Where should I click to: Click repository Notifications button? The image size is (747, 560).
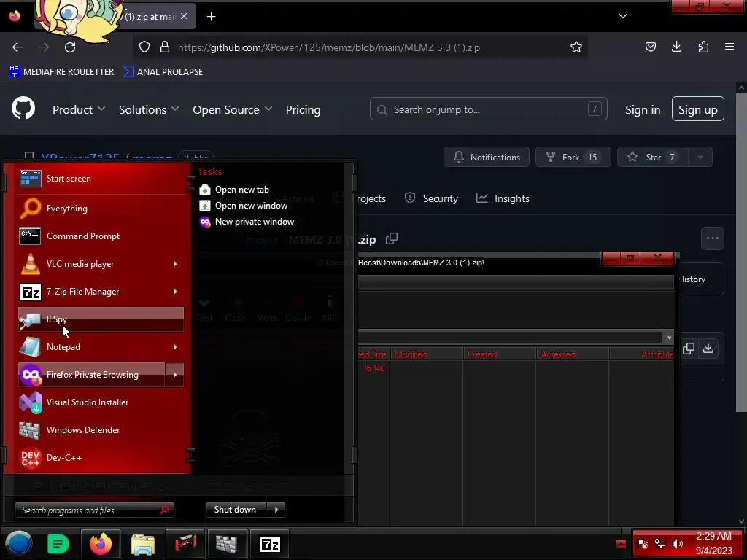(x=487, y=157)
